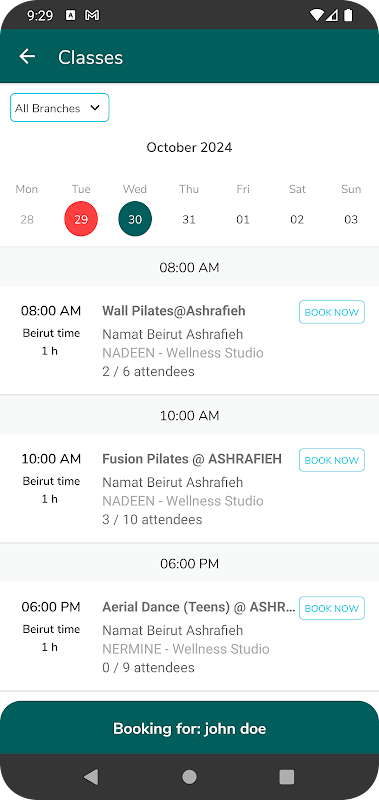The image size is (379, 800).
Task: Tap the Android recent apps square
Action: click(x=287, y=777)
